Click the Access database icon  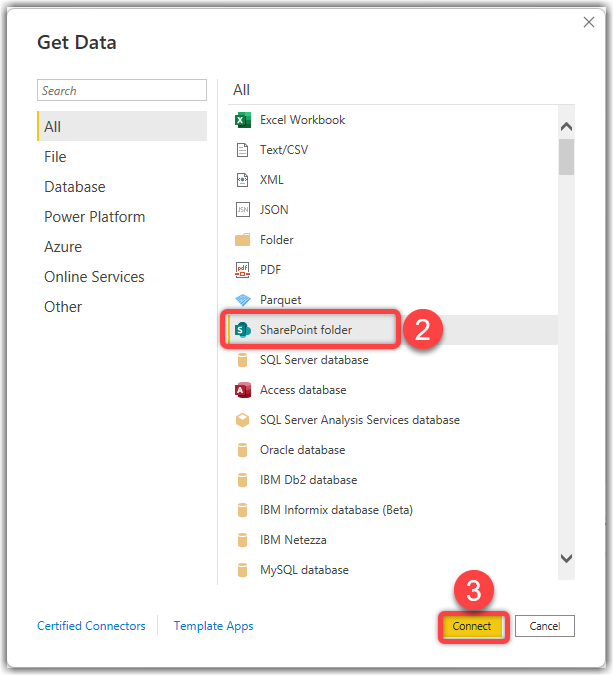[243, 390]
